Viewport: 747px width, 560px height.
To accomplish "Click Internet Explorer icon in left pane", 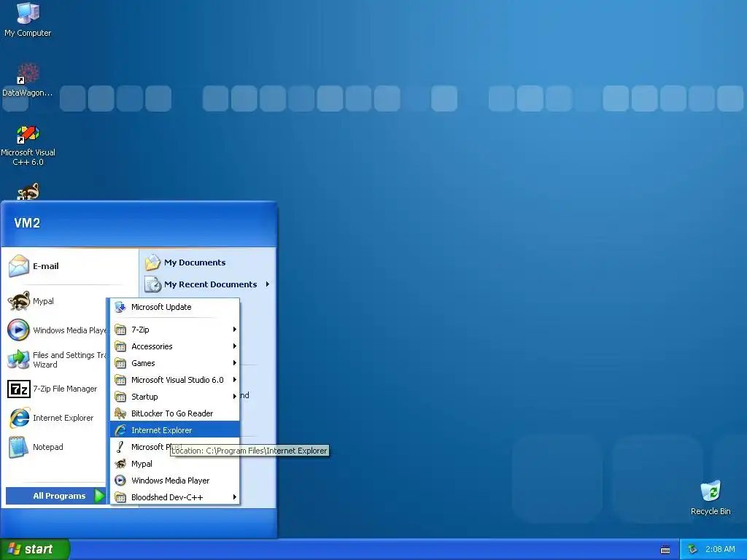I will point(18,418).
